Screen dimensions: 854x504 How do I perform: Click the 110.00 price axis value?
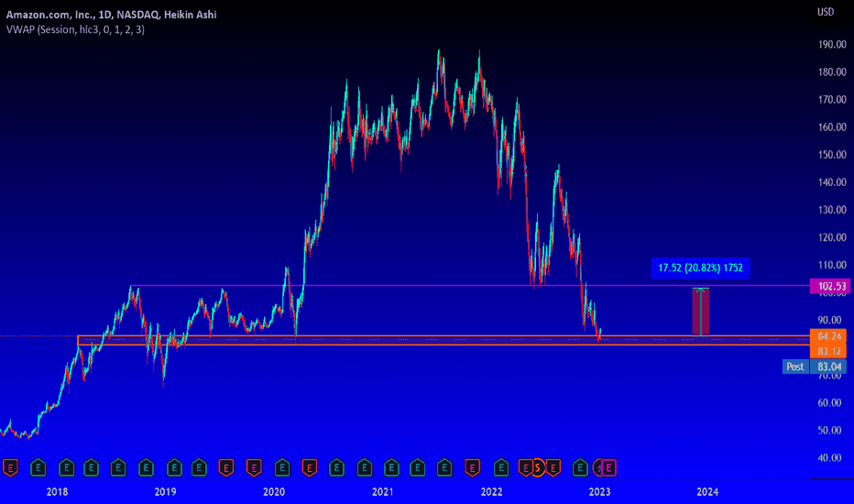pyautogui.click(x=832, y=265)
